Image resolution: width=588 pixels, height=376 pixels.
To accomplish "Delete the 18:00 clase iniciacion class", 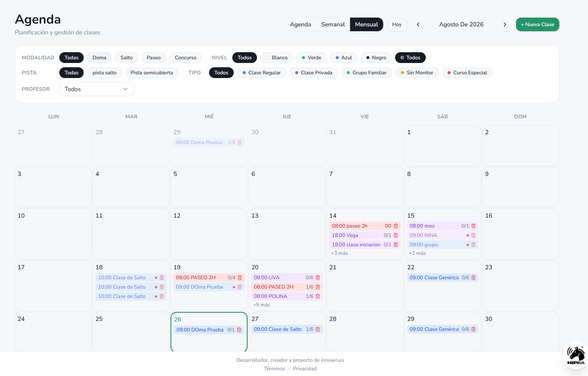I will [x=396, y=245].
